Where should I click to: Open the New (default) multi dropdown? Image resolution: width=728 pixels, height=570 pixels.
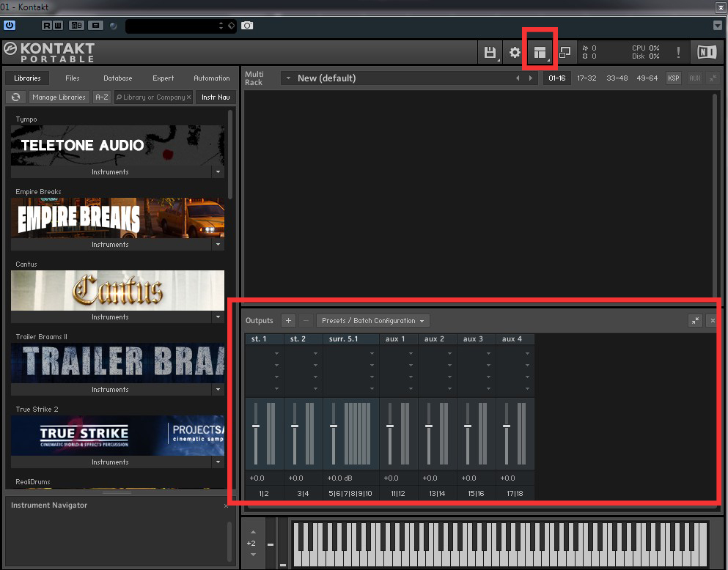coord(288,78)
